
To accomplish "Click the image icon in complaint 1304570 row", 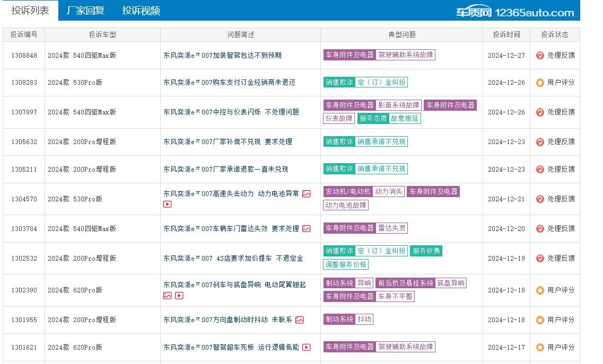I will click(x=307, y=194).
